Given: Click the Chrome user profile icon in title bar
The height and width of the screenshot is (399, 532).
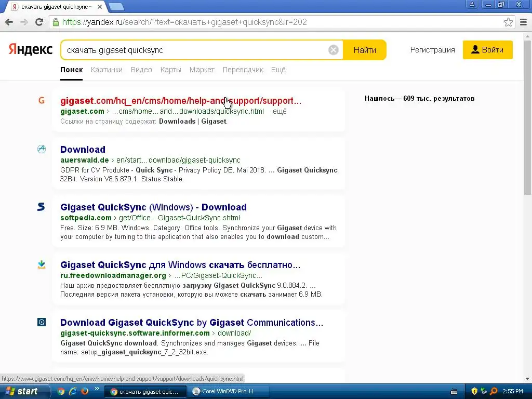Looking at the screenshot, I should (472, 4).
